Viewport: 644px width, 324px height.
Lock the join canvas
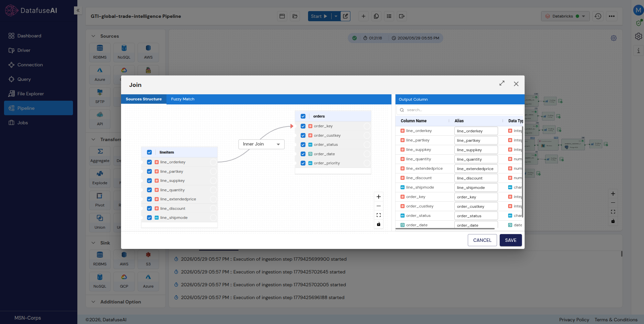pos(379,224)
